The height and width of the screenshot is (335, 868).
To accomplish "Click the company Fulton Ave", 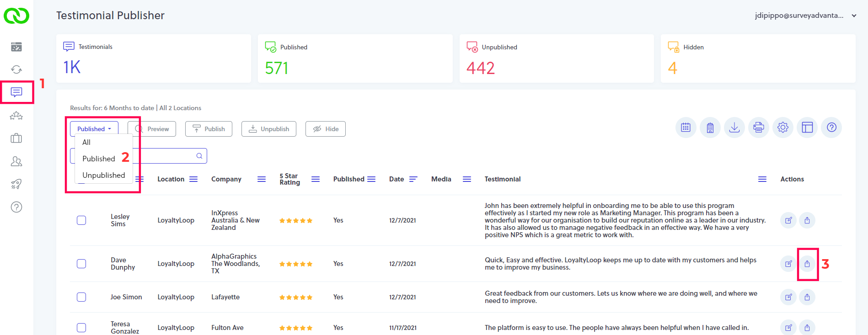I will click(x=227, y=328).
